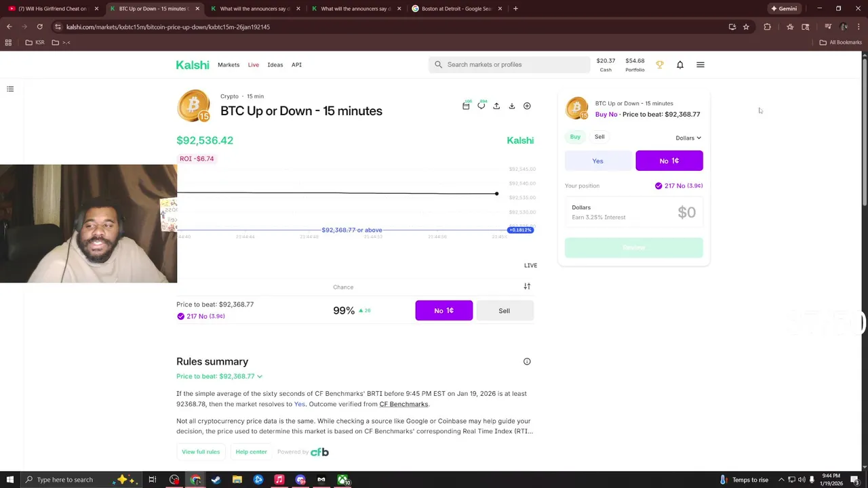Open View full rules

201,452
